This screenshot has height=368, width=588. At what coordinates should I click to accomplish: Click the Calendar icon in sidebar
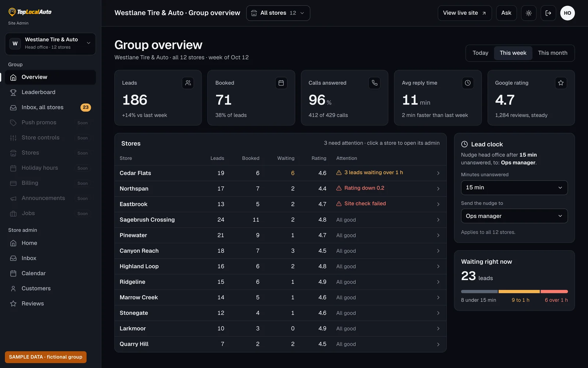13,273
